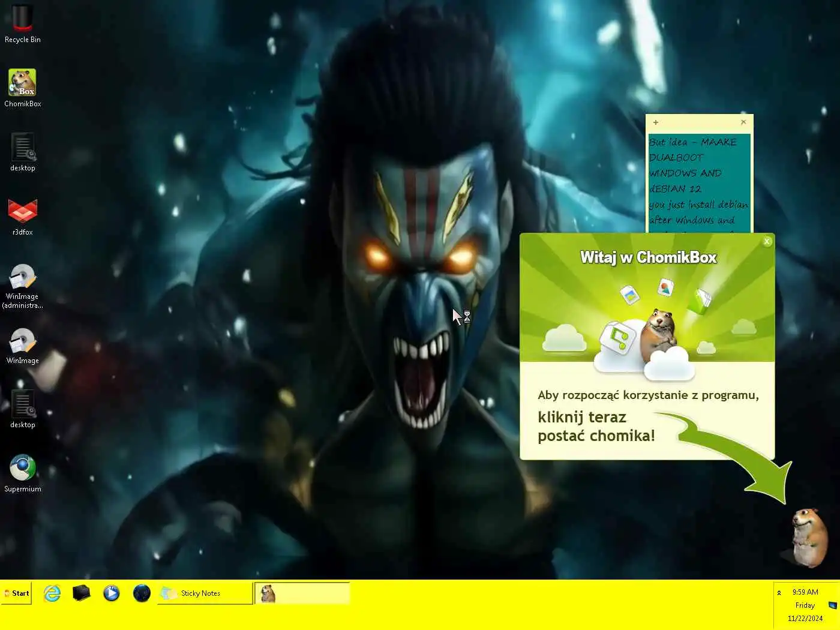Screen dimensions: 840x630
Task: Open the Recycle Bin desktop icon
Action: (x=22, y=24)
